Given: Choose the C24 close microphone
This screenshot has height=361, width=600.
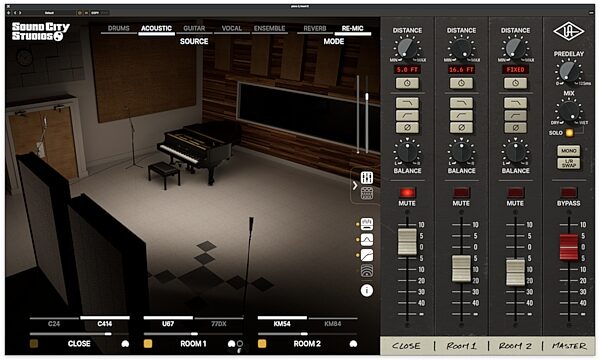Looking at the screenshot, I should 54,323.
